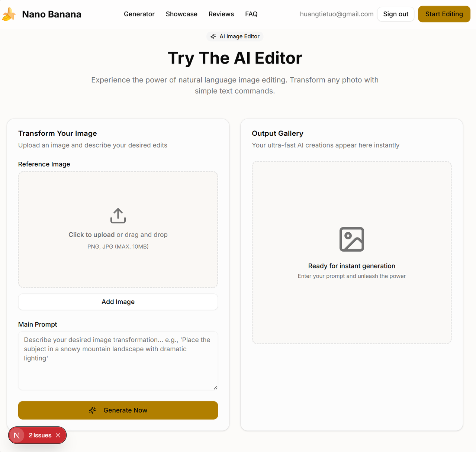Click the "Click to upload" text
This screenshot has height=452, width=476.
(x=91, y=235)
